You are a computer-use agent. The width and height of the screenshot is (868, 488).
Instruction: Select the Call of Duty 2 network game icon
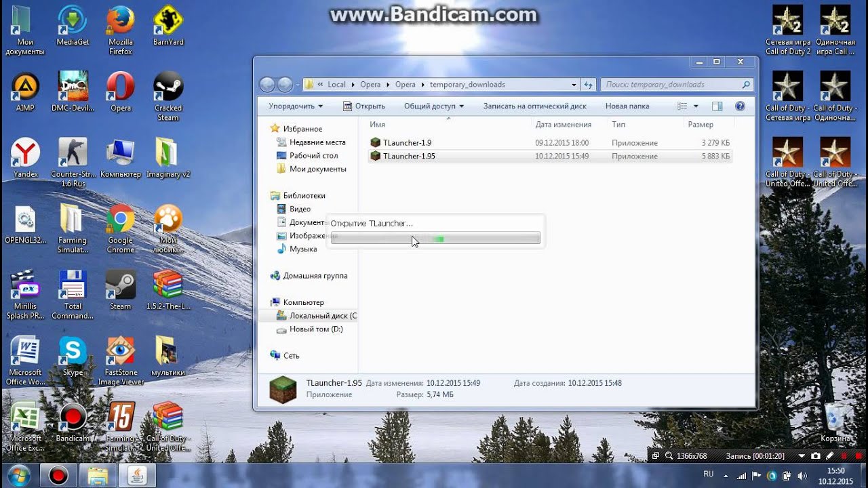click(x=788, y=30)
